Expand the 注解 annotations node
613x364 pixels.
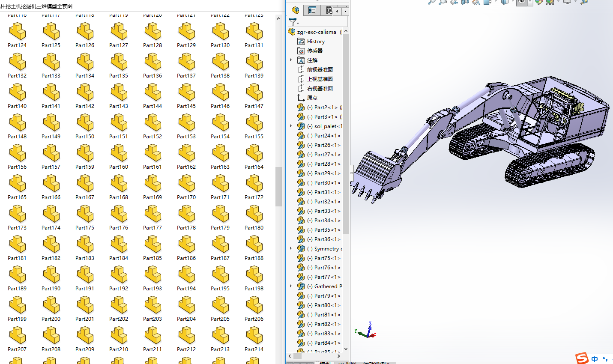291,60
